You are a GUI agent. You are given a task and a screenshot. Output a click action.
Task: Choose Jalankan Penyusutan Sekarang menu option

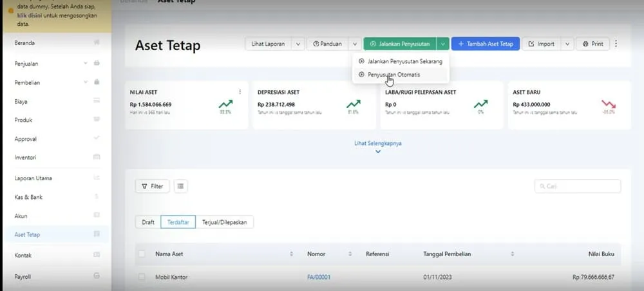click(404, 62)
